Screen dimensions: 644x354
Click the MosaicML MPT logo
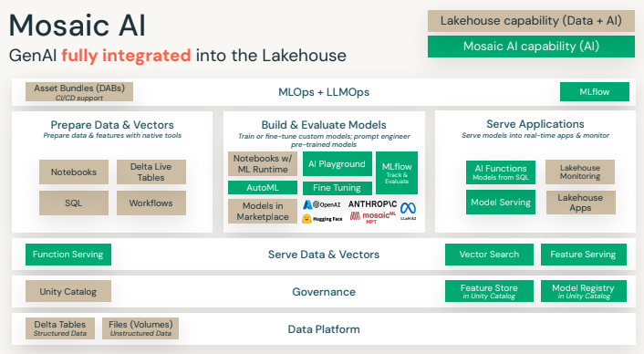(373, 217)
